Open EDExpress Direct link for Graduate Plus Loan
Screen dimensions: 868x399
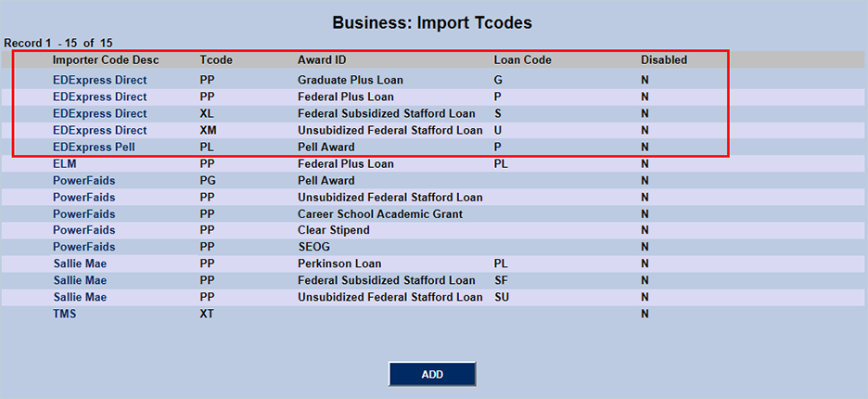(99, 80)
